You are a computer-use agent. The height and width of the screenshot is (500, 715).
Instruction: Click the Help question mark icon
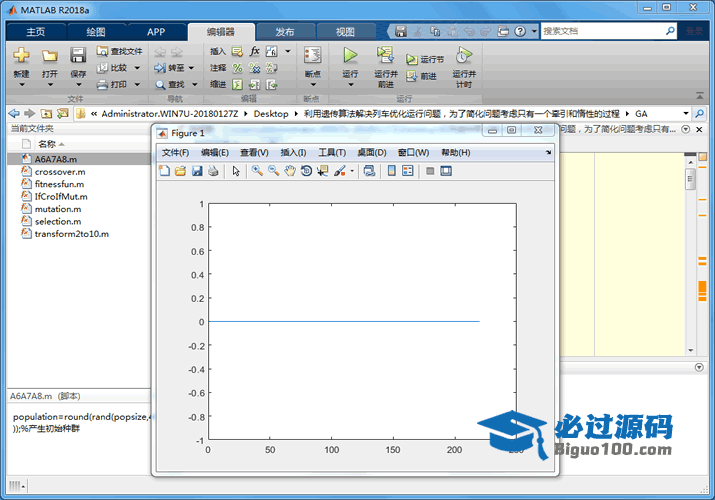click(520, 31)
